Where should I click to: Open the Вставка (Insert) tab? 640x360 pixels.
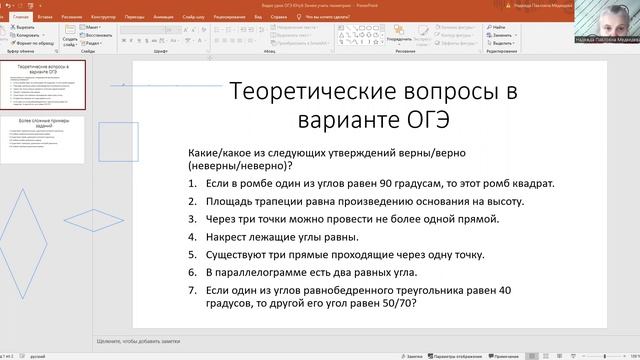tap(45, 17)
